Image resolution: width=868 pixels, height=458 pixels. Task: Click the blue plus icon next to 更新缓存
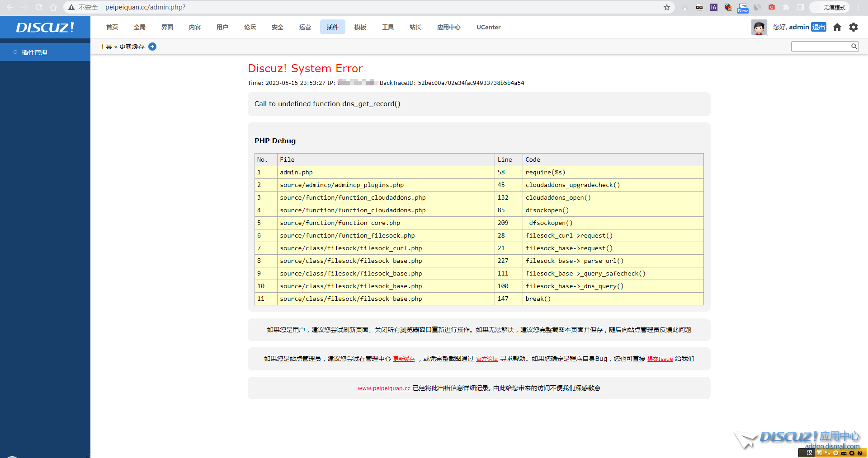click(152, 47)
